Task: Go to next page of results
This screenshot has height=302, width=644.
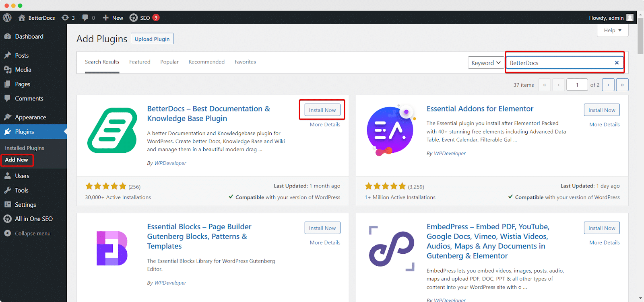Action: (608, 85)
